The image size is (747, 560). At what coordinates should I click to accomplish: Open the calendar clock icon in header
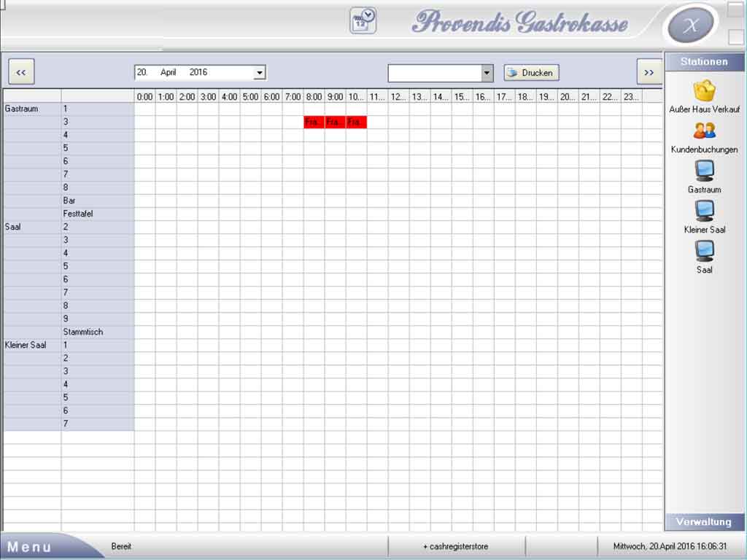point(363,20)
